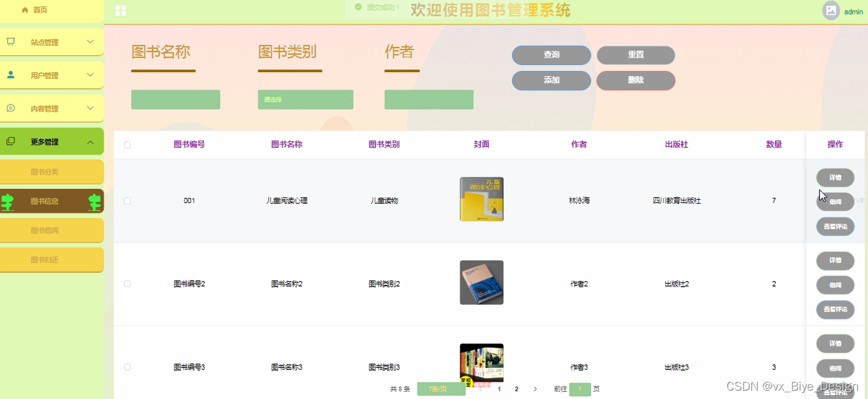This screenshot has width=868, height=399.
Task: Click the 出版社2 cell
Action: [677, 284]
